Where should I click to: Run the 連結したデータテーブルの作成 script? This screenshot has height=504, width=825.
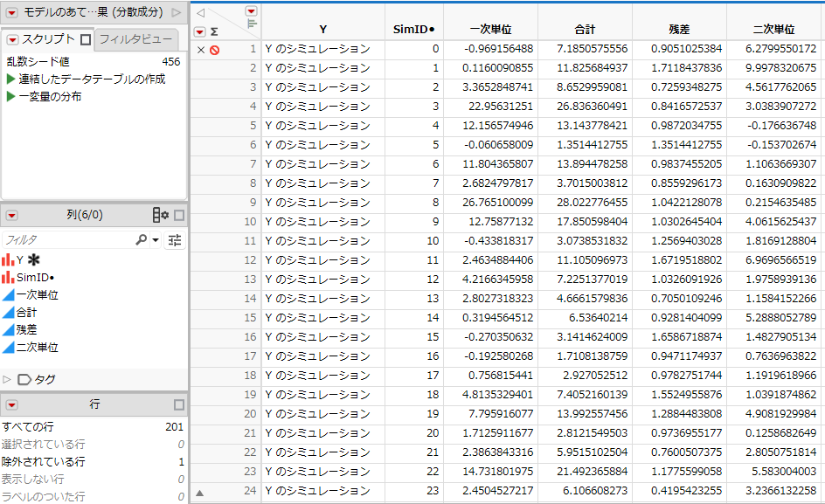10,79
